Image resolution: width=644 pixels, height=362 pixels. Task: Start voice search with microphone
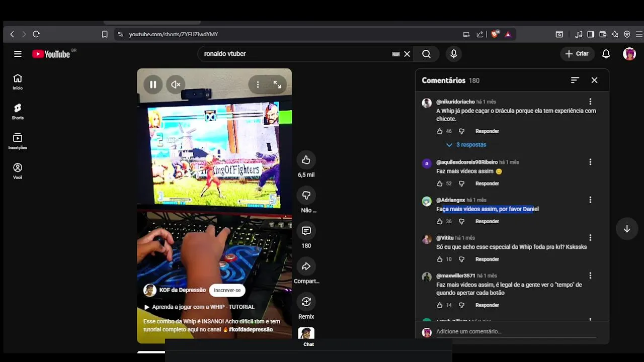coord(454,54)
